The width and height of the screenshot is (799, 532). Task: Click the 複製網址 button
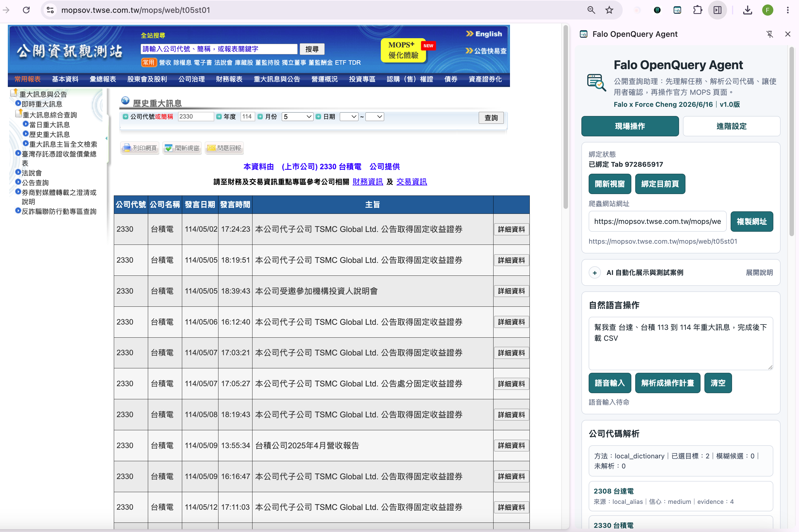752,222
